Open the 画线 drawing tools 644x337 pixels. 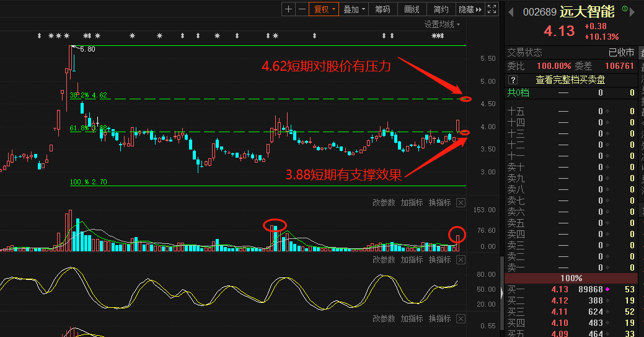click(x=412, y=9)
